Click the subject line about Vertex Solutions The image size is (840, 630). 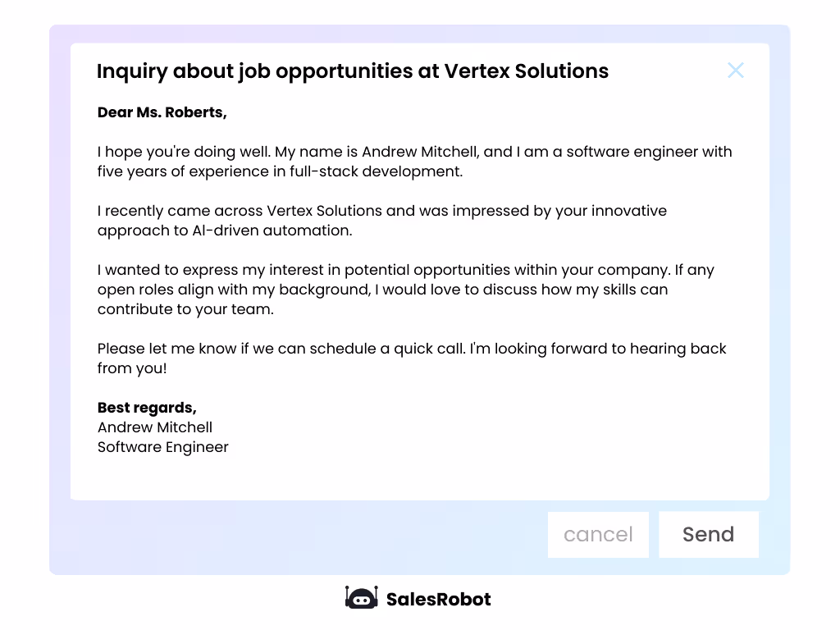353,71
